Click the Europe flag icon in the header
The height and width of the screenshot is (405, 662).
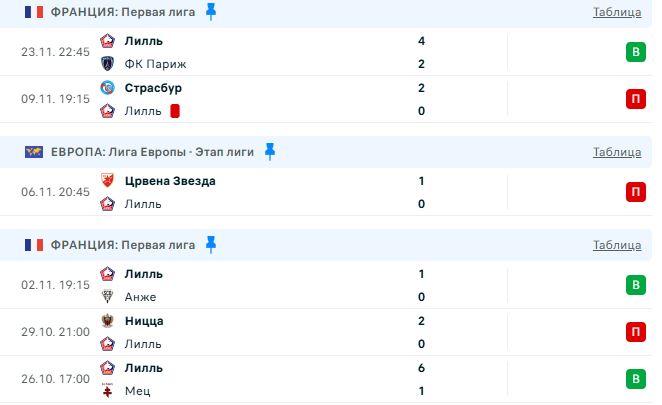[34, 152]
